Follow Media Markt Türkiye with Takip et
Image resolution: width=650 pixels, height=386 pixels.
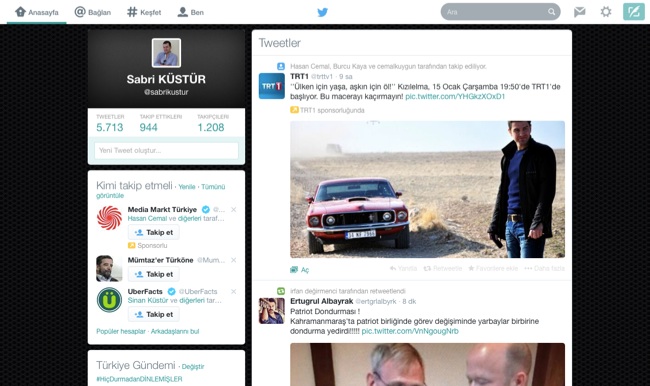[154, 232]
